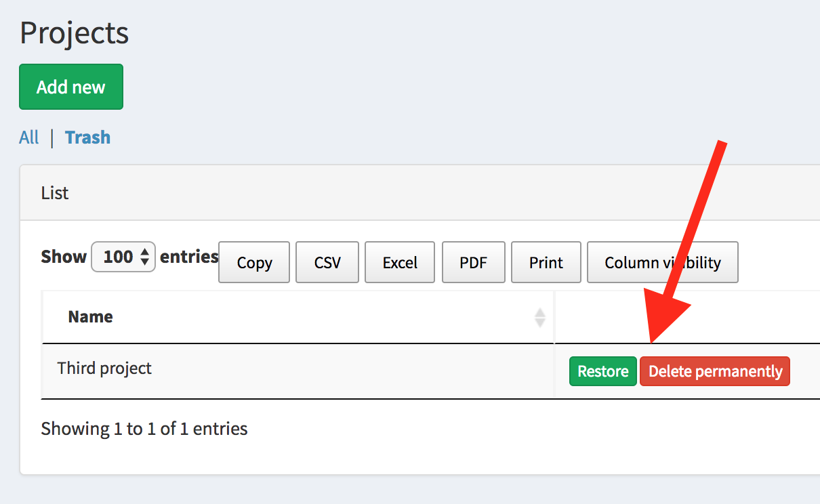Select the Third project row
The width and height of the screenshot is (820, 504).
pos(104,368)
